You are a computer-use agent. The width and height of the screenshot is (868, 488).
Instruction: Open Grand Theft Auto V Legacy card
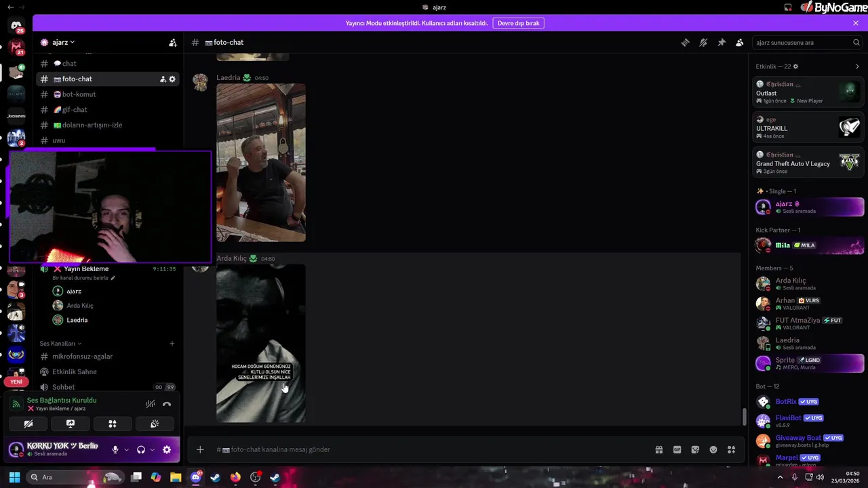pos(808,162)
